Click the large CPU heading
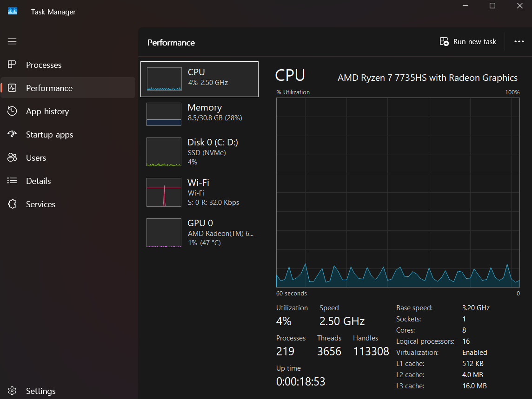This screenshot has width=532, height=399. pyautogui.click(x=290, y=75)
